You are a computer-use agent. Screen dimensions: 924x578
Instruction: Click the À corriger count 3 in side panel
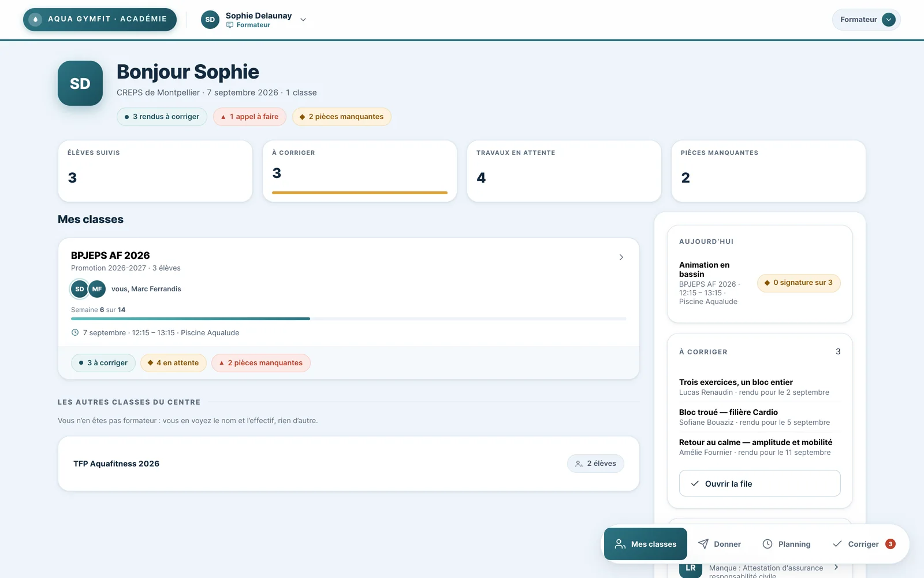[x=838, y=351]
